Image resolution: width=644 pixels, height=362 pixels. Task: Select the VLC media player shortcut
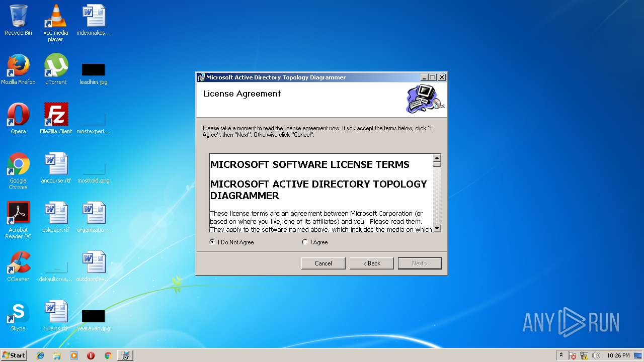55,23
